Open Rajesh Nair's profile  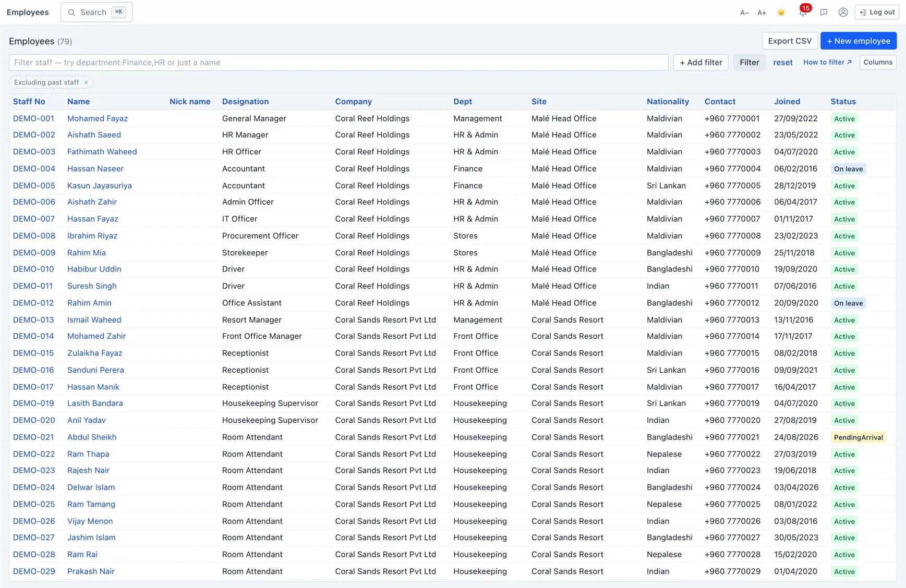[88, 471]
